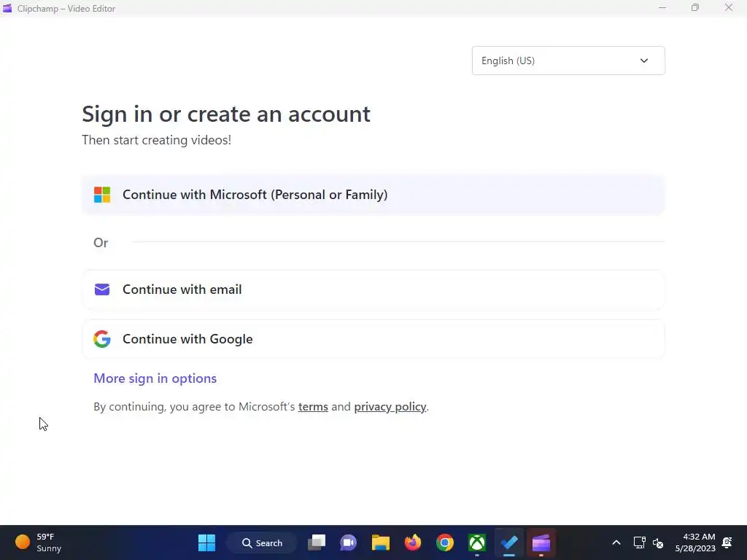The height and width of the screenshot is (560, 747).
Task: Open the English (US) language dropdown
Action: click(x=568, y=61)
